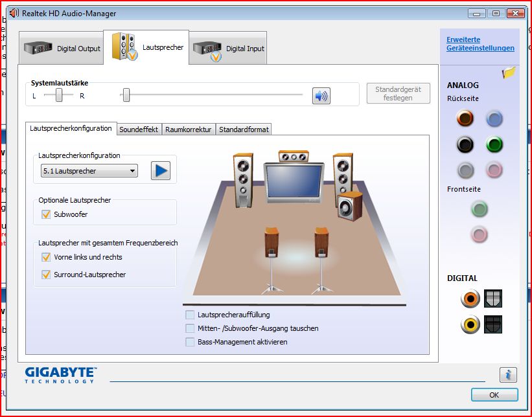The width and height of the screenshot is (532, 417).
Task: Open the Soundeffekt tab
Action: [x=139, y=130]
